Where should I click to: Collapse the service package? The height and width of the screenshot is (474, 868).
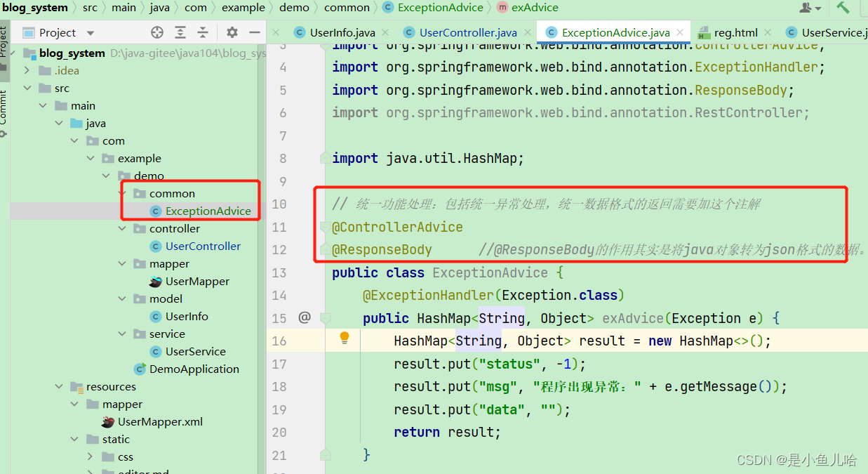coord(123,334)
